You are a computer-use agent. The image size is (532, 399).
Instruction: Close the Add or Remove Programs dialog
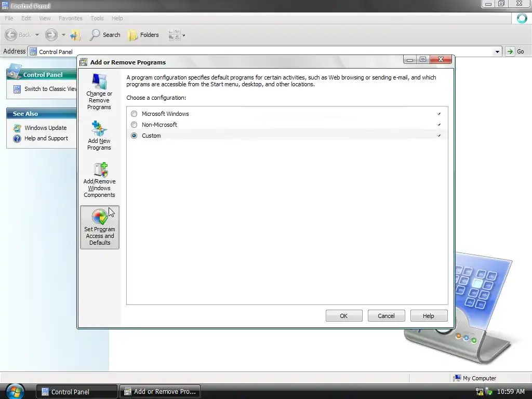(441, 60)
